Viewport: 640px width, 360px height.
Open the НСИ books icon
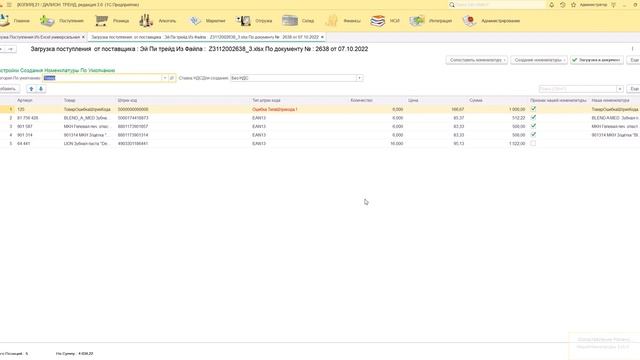[378, 20]
